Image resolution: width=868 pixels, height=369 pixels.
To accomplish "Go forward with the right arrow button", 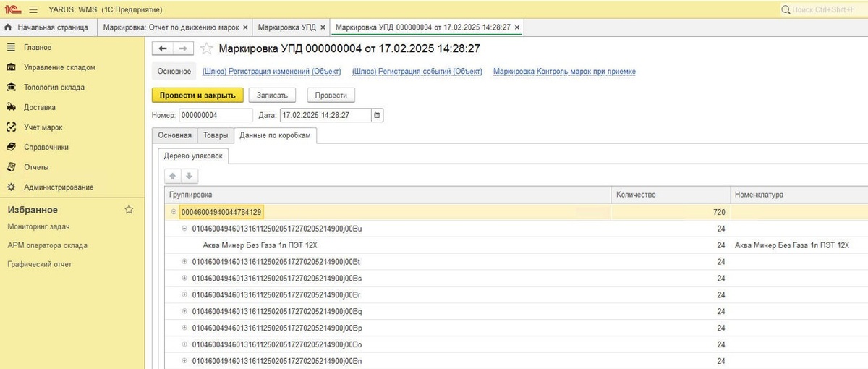I will (x=183, y=48).
